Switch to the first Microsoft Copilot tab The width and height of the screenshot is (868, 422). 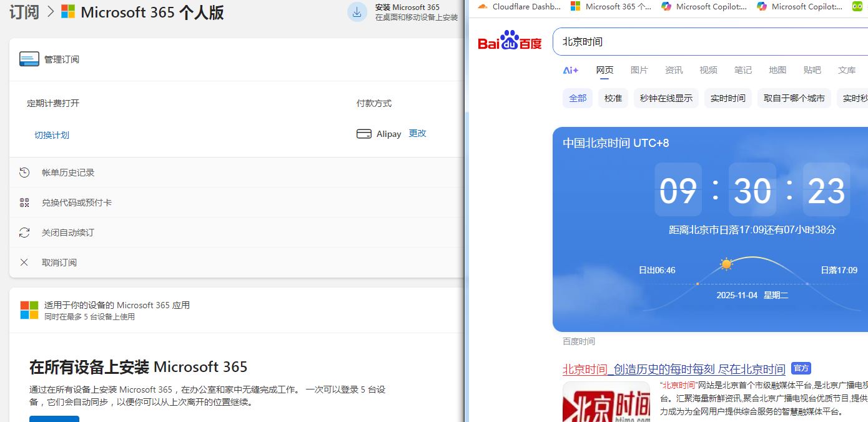[x=704, y=7]
